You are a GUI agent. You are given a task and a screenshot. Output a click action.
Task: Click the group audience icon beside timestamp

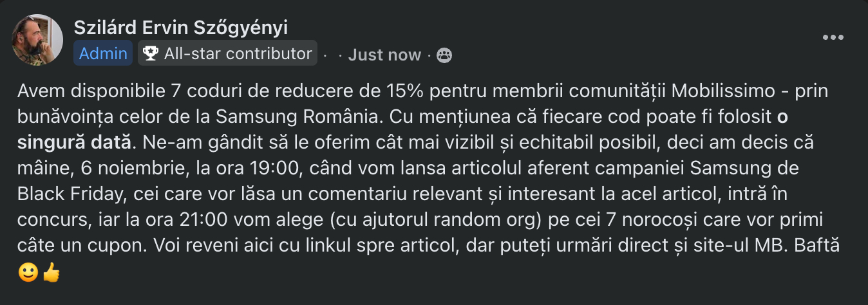coord(444,55)
